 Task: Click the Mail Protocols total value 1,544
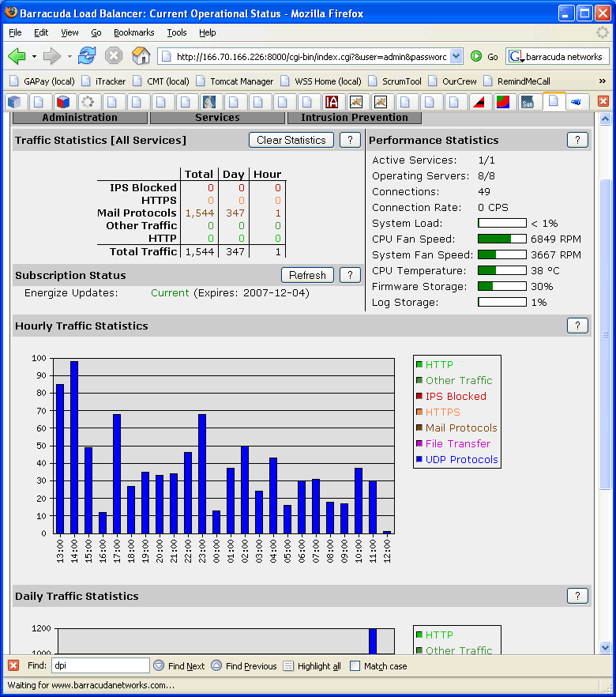[x=200, y=213]
